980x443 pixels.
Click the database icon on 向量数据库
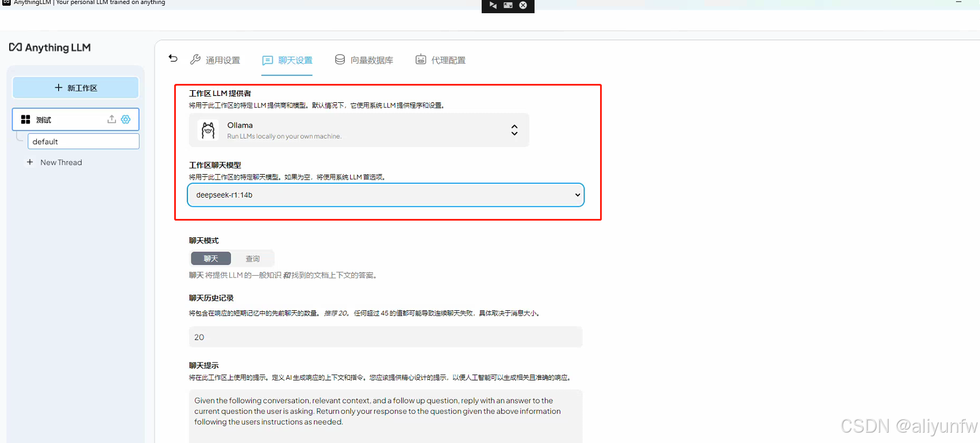(x=340, y=59)
